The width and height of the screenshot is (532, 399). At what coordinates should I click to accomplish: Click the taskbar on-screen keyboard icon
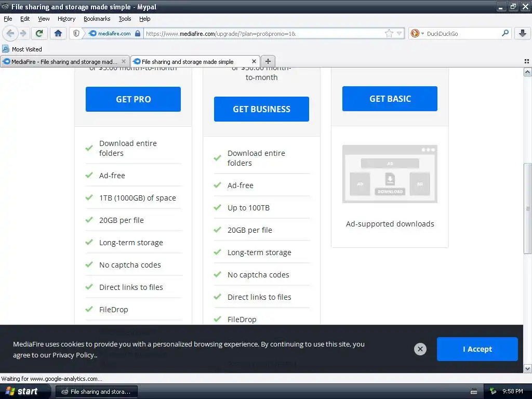pyautogui.click(x=474, y=392)
